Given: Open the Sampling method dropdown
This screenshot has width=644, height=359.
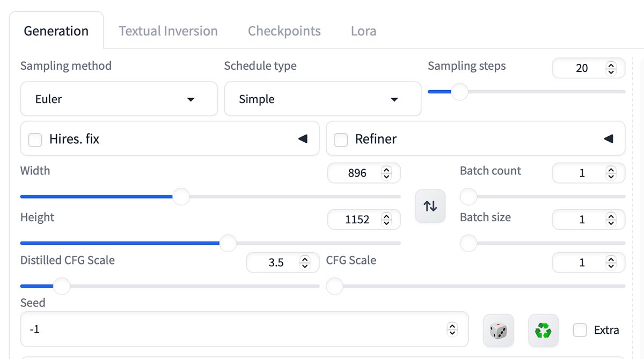Looking at the screenshot, I should 119,99.
